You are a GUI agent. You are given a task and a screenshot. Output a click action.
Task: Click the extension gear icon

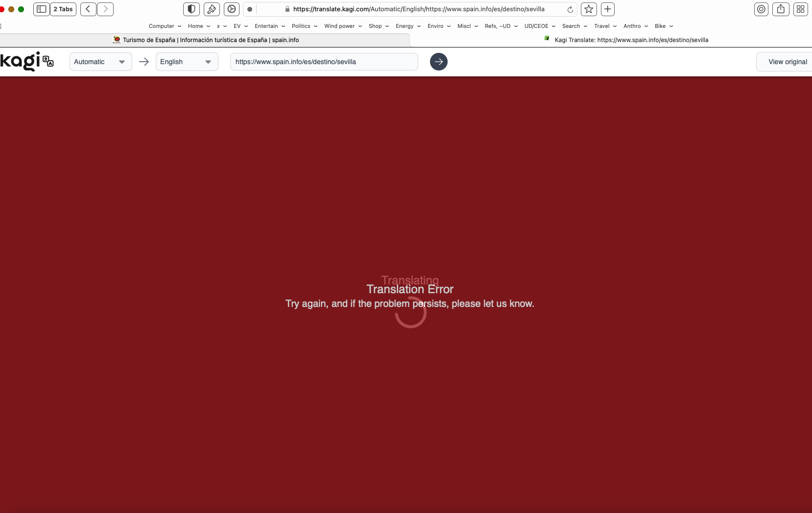pos(232,9)
